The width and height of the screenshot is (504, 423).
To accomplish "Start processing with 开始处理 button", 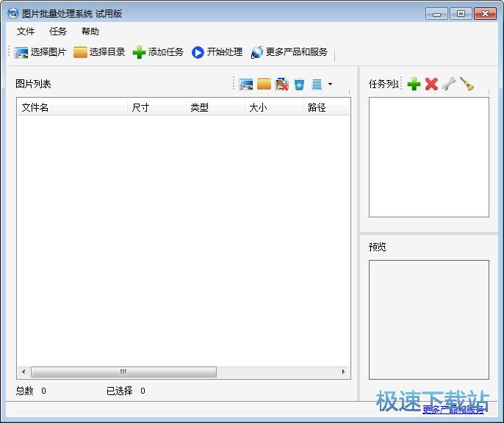I will pos(217,52).
